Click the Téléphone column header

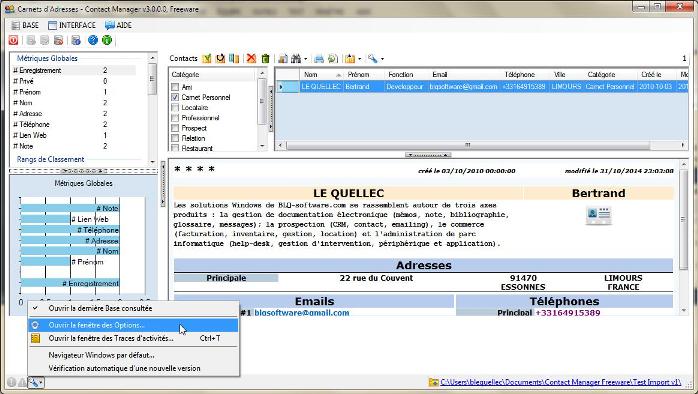click(x=525, y=74)
